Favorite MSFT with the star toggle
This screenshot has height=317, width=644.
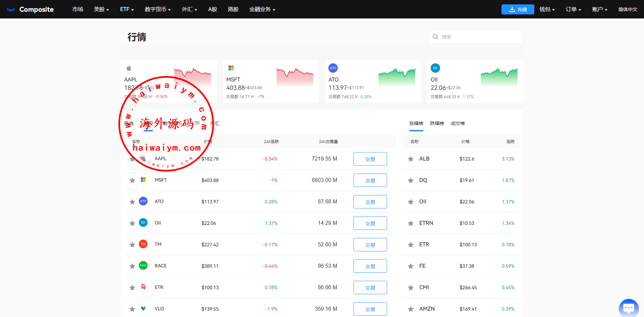(132, 180)
